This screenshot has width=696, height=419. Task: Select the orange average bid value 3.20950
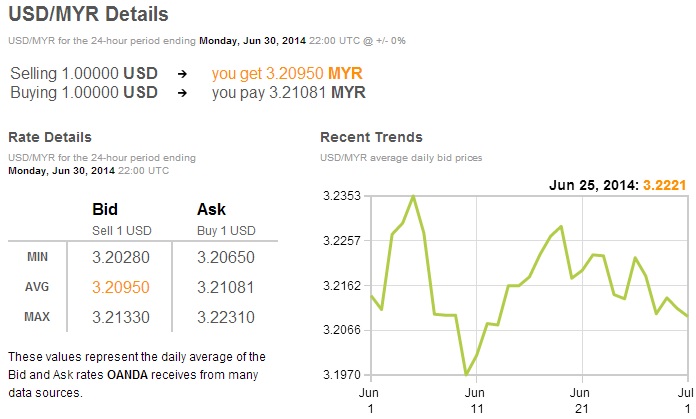pyautogui.click(x=121, y=287)
